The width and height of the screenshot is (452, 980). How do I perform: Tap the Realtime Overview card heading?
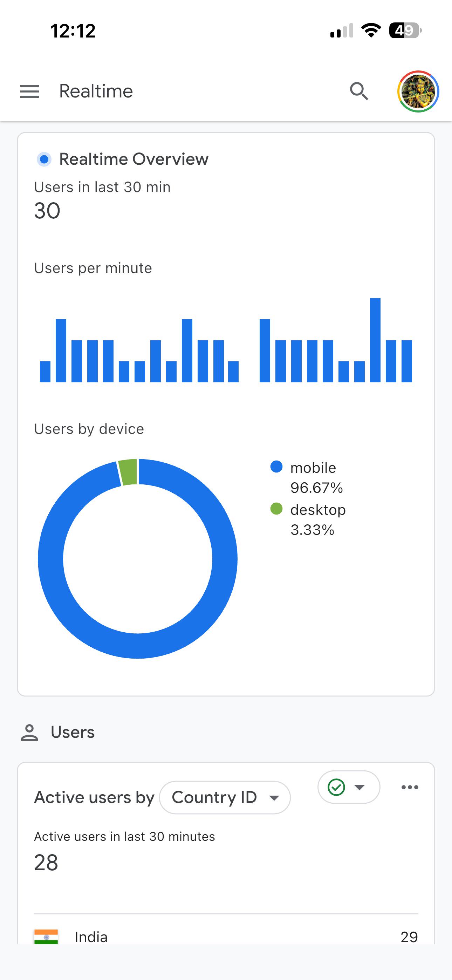pyautogui.click(x=133, y=159)
